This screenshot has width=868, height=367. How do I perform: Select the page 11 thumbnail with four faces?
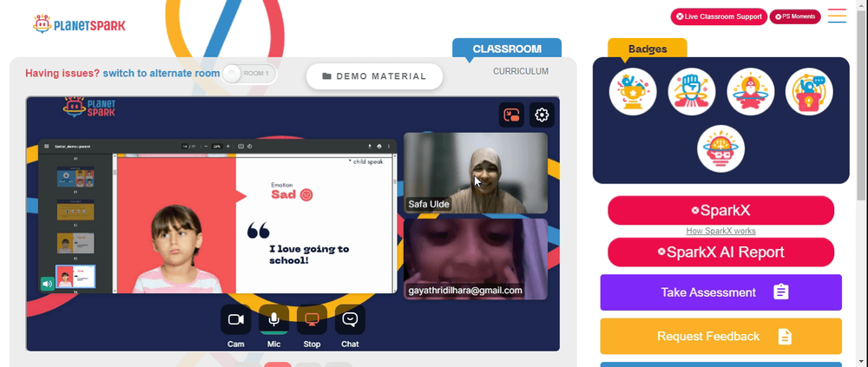tap(76, 177)
